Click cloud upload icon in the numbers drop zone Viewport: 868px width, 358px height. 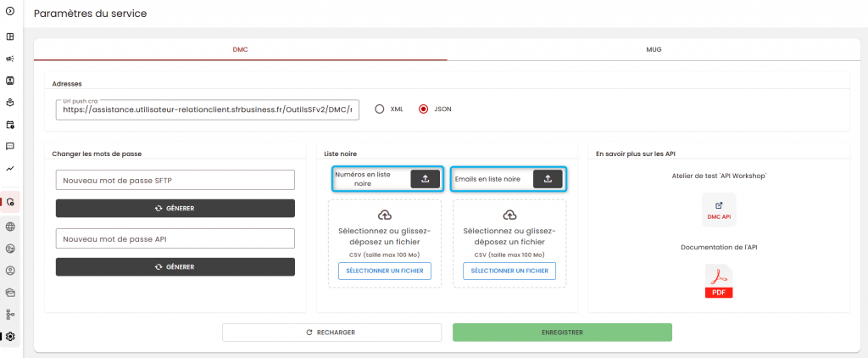385,215
